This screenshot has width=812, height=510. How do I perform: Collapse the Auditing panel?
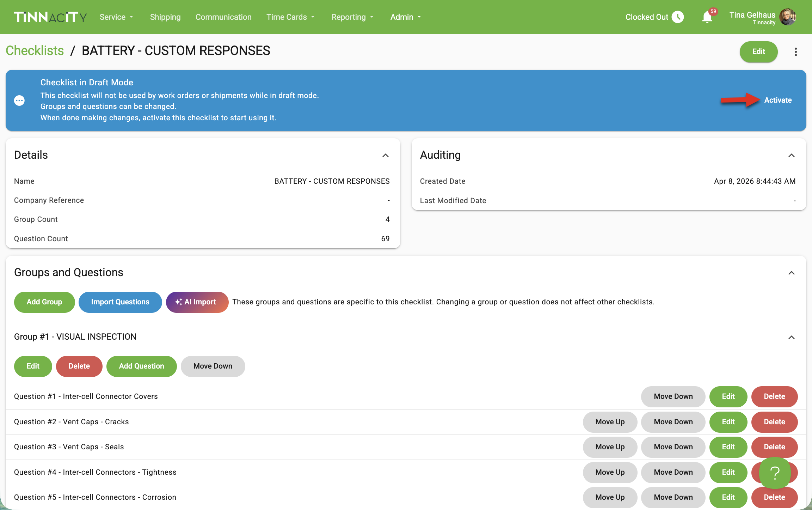[791, 156]
